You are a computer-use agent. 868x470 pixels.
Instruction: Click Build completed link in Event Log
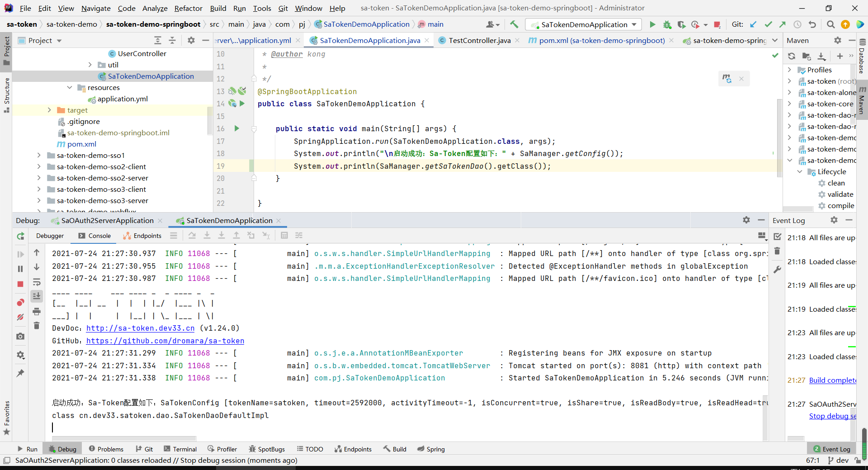(833, 380)
